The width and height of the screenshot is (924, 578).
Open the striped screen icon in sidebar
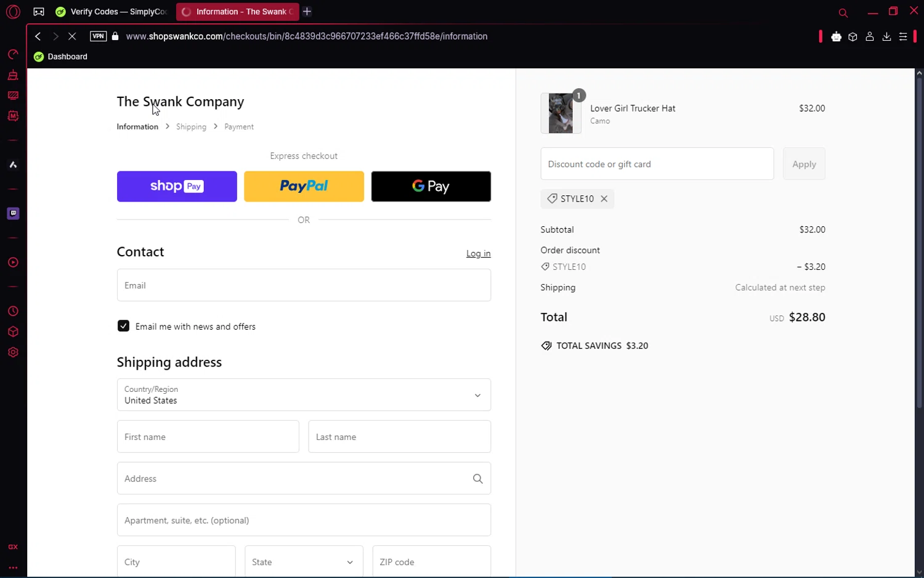[13, 96]
